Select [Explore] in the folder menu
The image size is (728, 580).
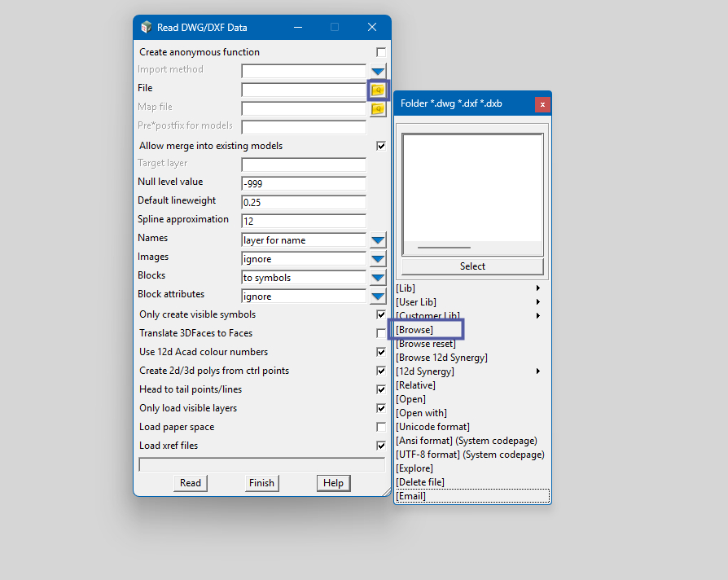pos(414,468)
